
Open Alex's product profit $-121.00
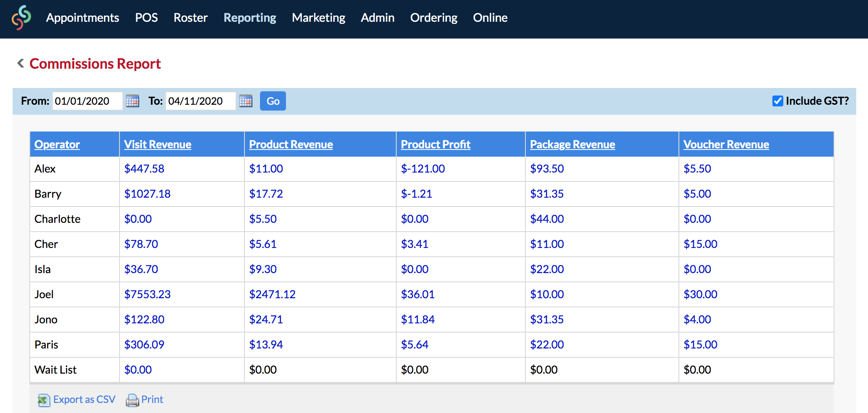(x=423, y=169)
